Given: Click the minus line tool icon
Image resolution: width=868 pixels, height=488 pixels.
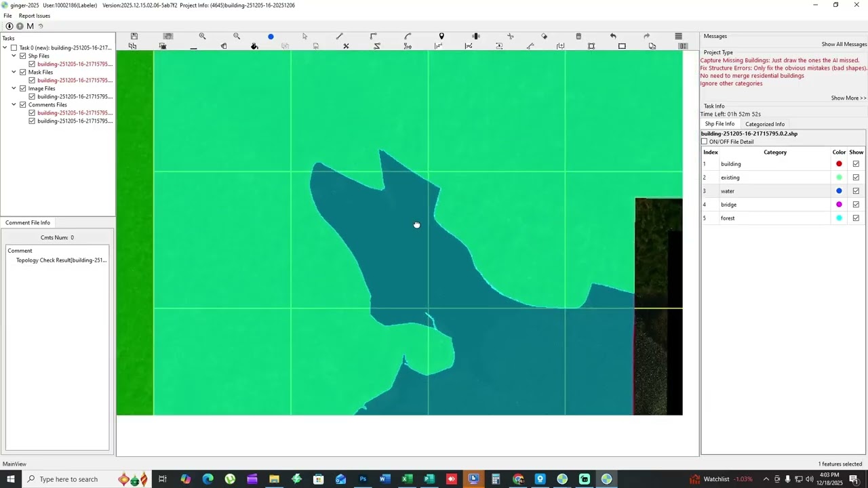Looking at the screenshot, I should click(193, 47).
